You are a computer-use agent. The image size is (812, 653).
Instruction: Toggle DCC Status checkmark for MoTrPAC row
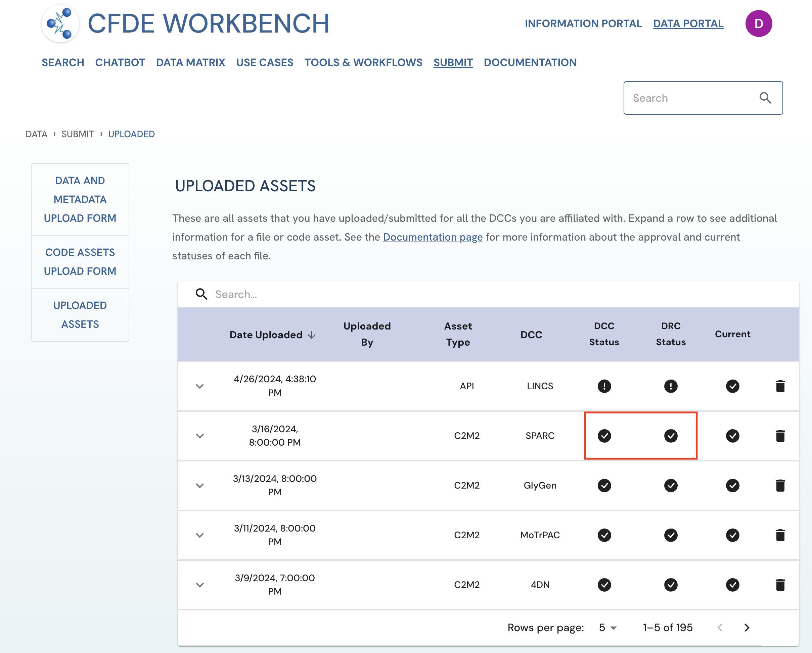[604, 535]
